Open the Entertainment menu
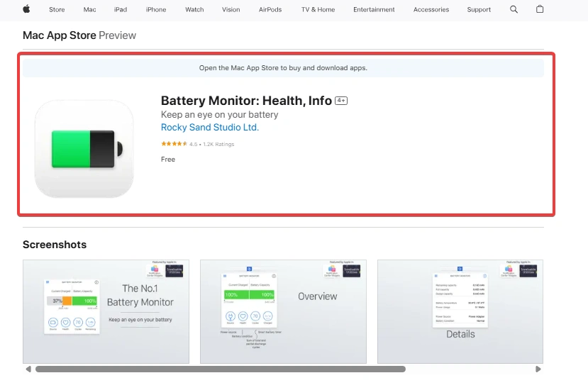This screenshot has width=588, height=390. pyautogui.click(x=374, y=10)
